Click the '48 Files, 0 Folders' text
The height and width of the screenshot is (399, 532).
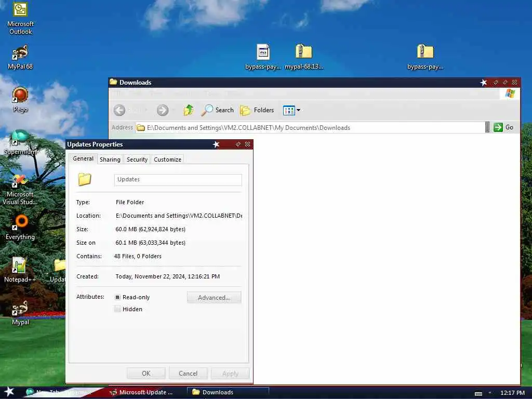138,256
